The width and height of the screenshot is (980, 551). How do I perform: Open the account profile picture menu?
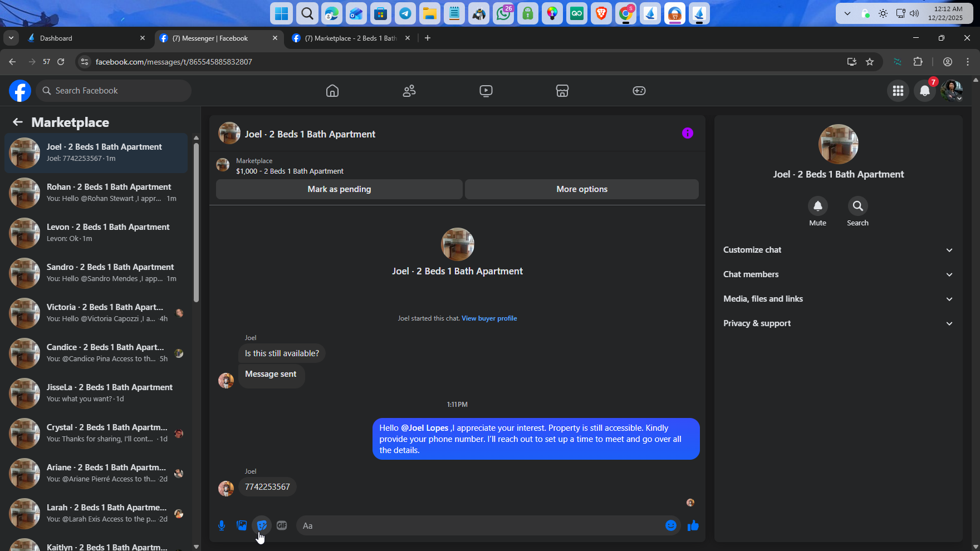(952, 91)
